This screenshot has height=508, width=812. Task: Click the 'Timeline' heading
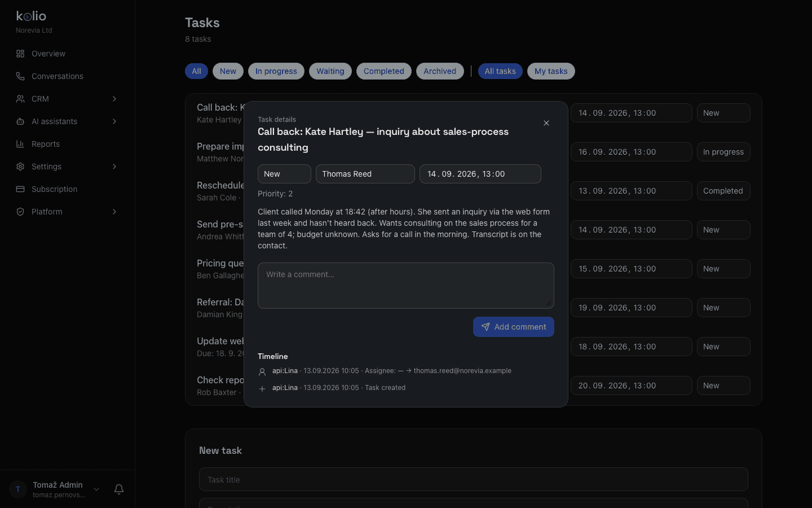click(273, 356)
